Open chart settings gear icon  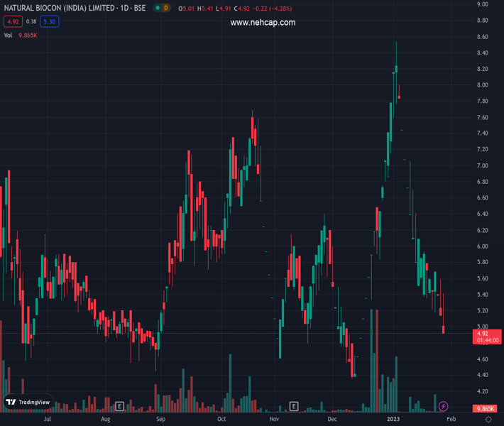[488, 420]
